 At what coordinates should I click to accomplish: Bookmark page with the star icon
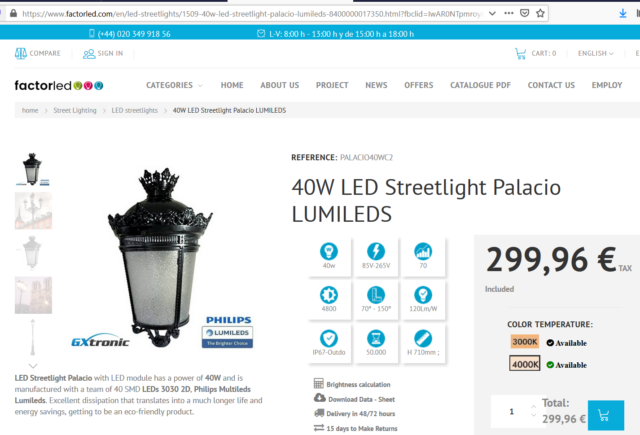point(540,13)
